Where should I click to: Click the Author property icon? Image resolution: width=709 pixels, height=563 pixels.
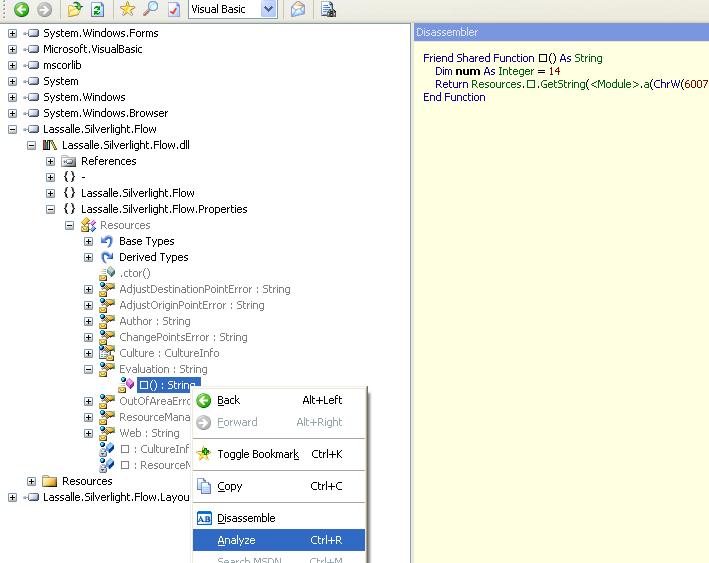(x=107, y=321)
